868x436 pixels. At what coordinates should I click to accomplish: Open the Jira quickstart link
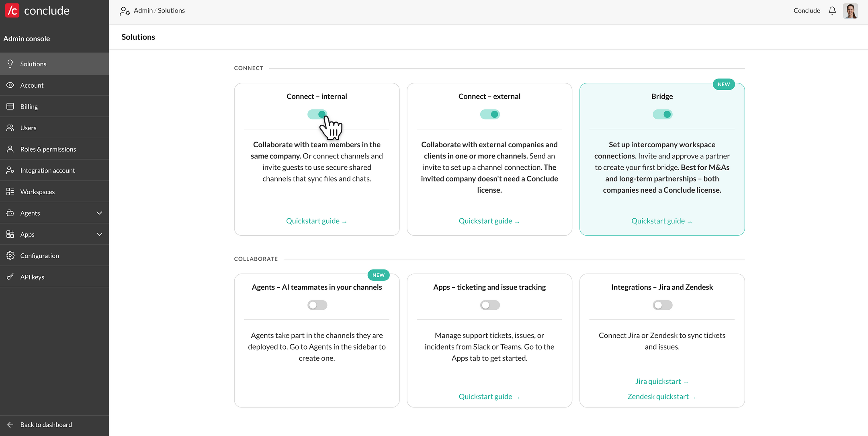coord(662,381)
